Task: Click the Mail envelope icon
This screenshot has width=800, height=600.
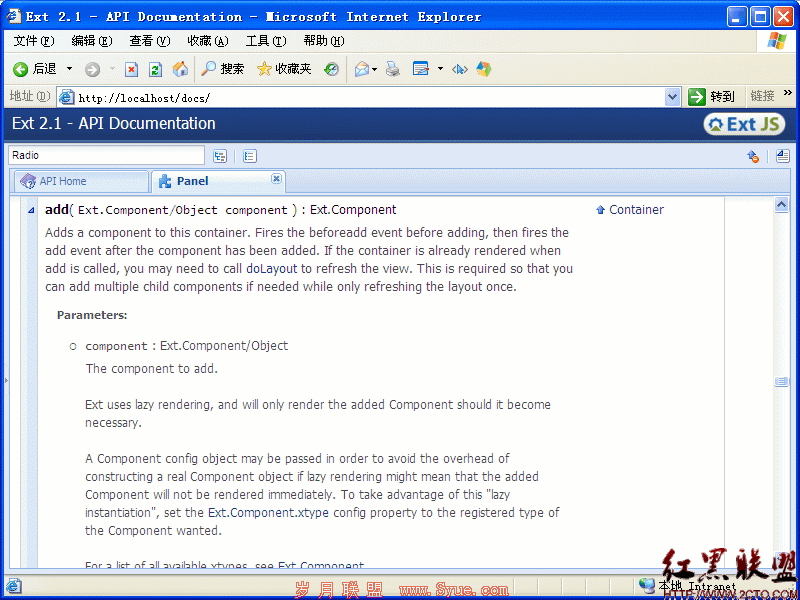Action: click(x=362, y=69)
